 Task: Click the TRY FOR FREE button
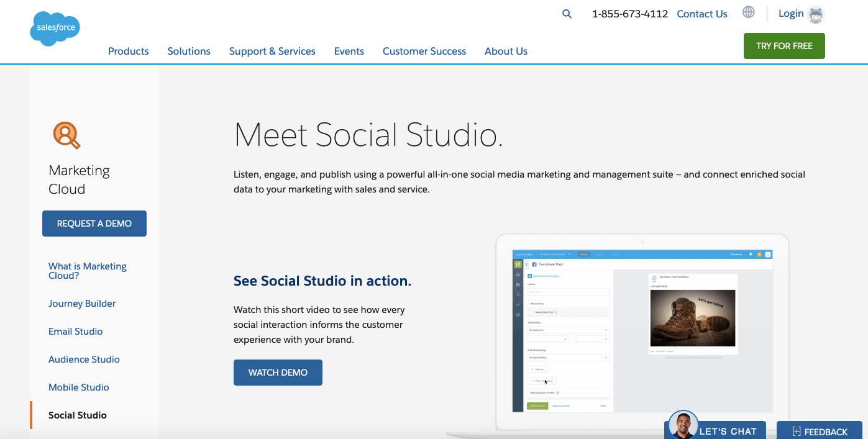point(784,46)
